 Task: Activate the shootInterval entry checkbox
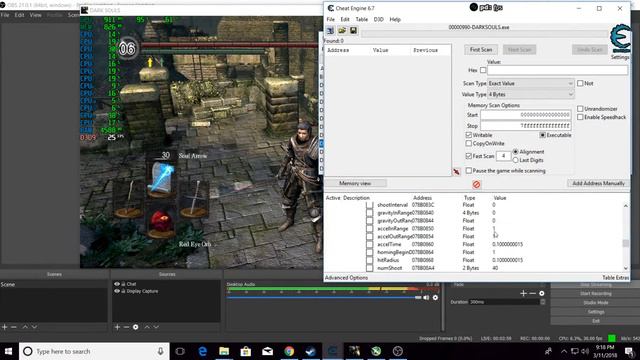pyautogui.click(x=369, y=205)
